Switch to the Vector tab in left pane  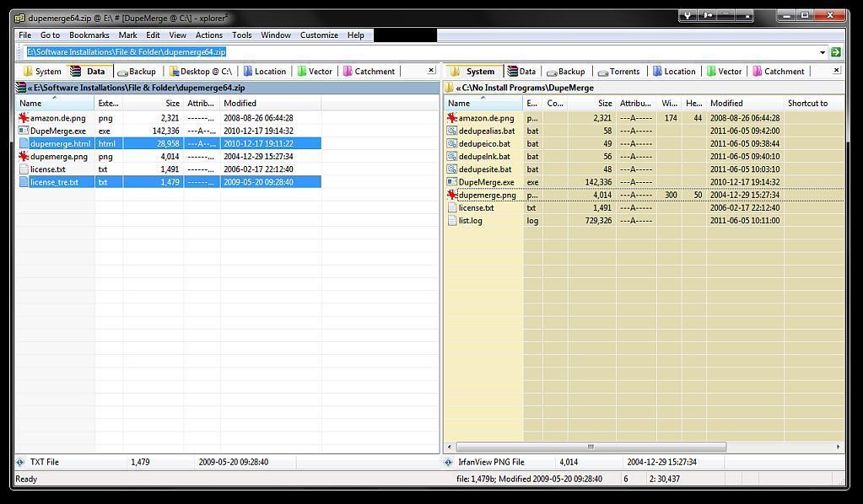(316, 72)
